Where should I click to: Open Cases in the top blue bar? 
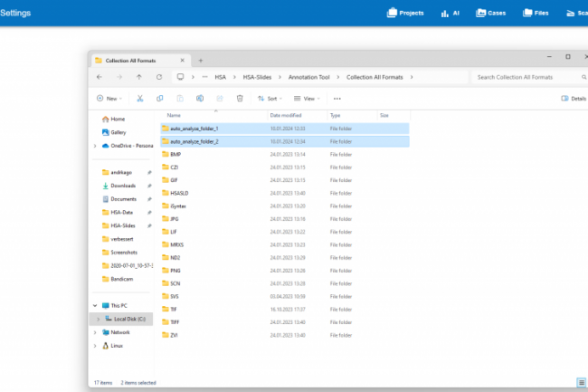tap(489, 14)
